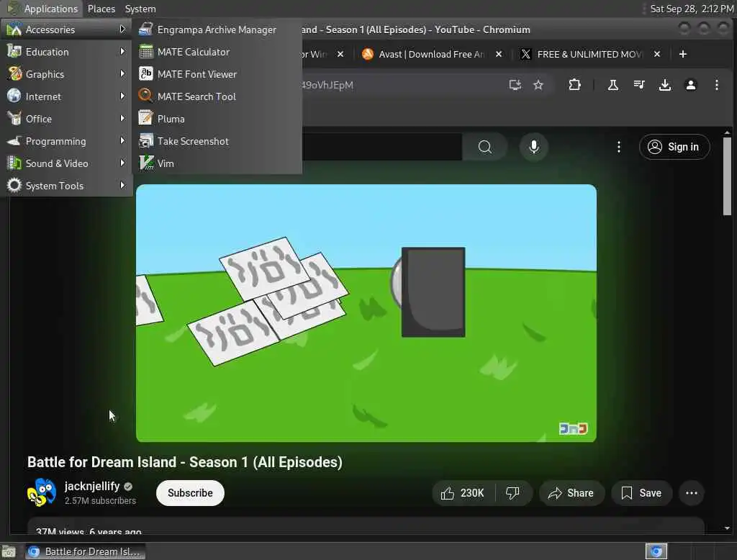The image size is (737, 560).
Task: Click the install app icon in address bar
Action: [x=515, y=85]
